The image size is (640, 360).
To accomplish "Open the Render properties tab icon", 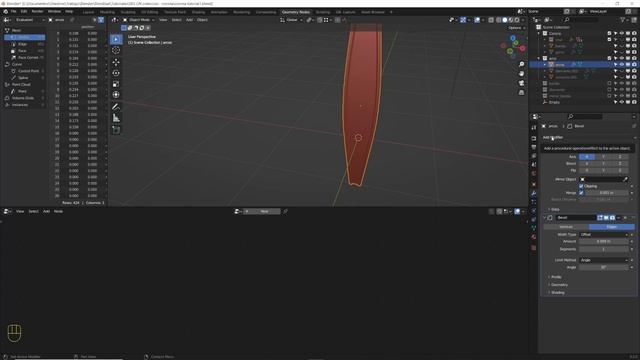I will click(x=533, y=138).
